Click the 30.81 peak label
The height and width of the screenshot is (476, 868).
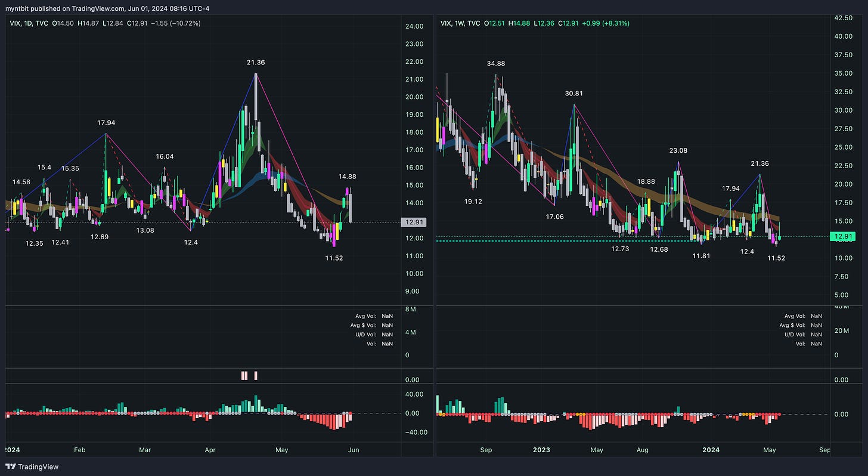574,94
